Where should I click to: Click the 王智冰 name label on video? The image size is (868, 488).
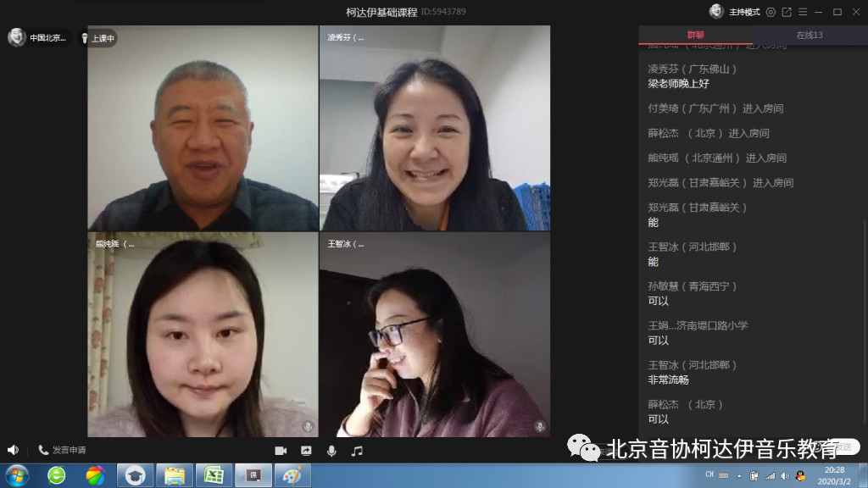tap(346, 244)
